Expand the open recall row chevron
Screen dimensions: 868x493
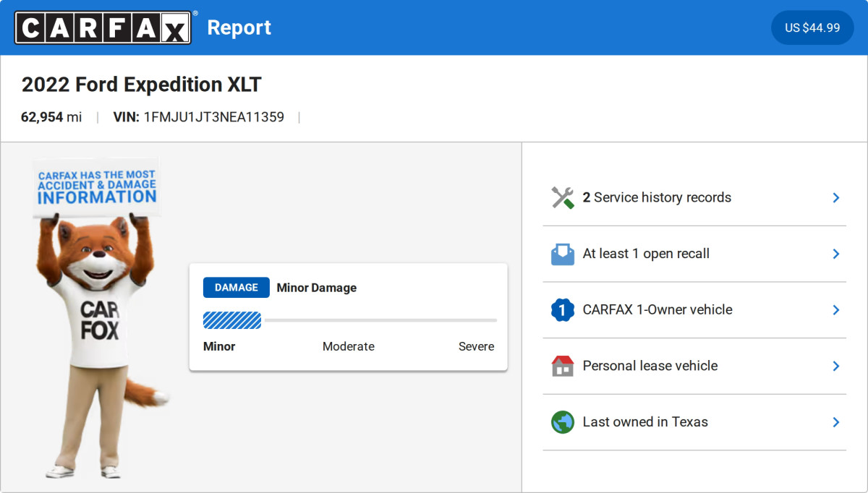coord(835,254)
